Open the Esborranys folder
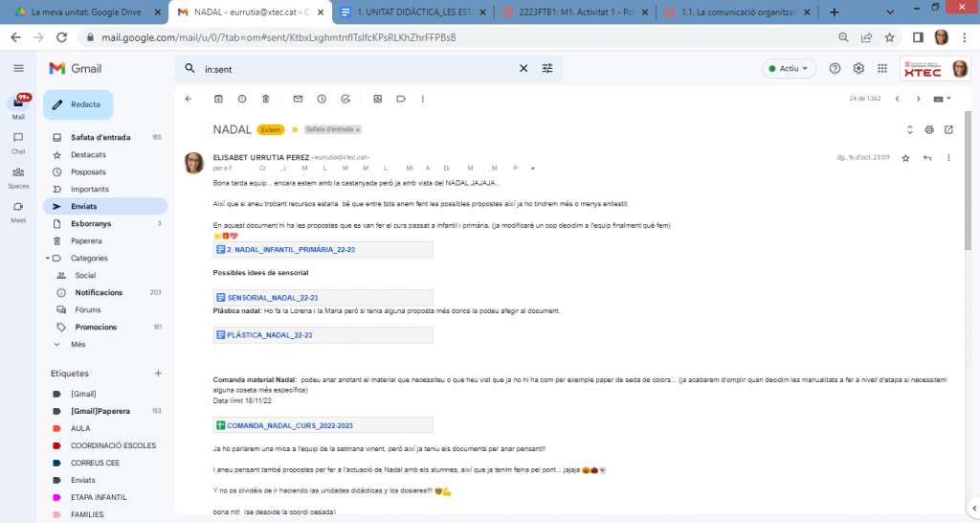 [93, 223]
